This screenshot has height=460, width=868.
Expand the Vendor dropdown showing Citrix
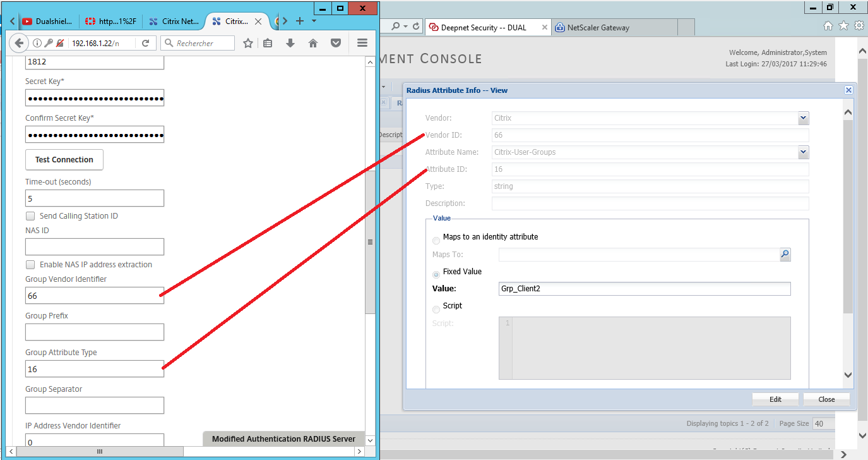point(803,118)
